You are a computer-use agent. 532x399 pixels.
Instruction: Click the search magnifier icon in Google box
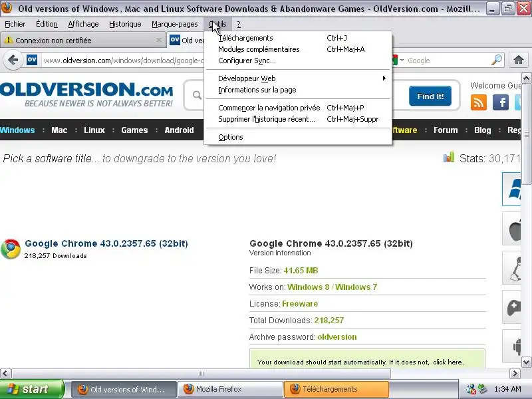coord(496,60)
